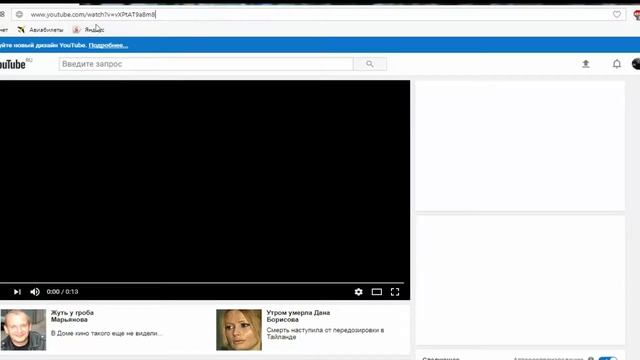Toggle the autoplay switch

tap(608, 358)
